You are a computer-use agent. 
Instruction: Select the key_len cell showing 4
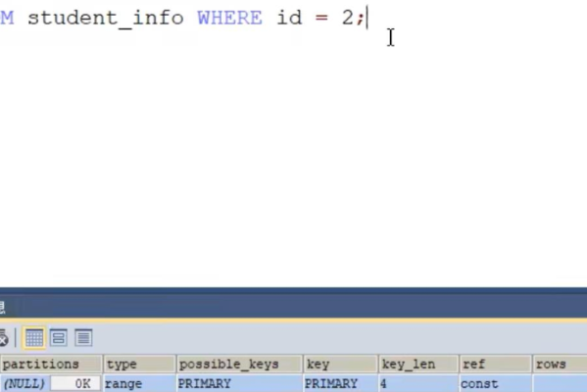(418, 383)
